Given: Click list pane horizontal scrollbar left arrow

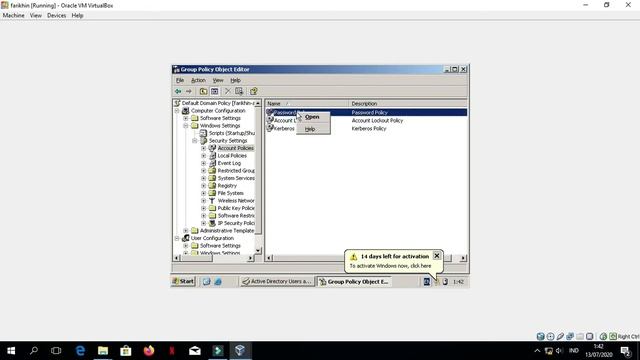Looking at the screenshot, I should 269,258.
